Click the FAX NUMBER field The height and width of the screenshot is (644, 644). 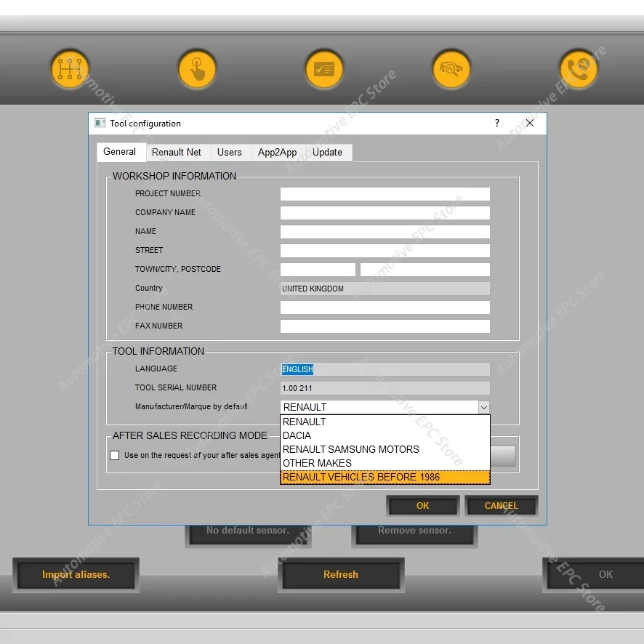pos(385,326)
